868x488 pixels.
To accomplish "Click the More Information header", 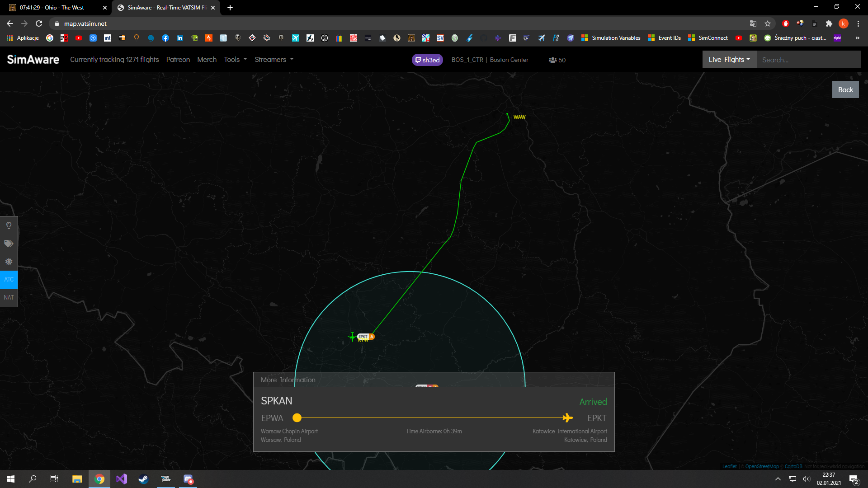I will coord(288,380).
